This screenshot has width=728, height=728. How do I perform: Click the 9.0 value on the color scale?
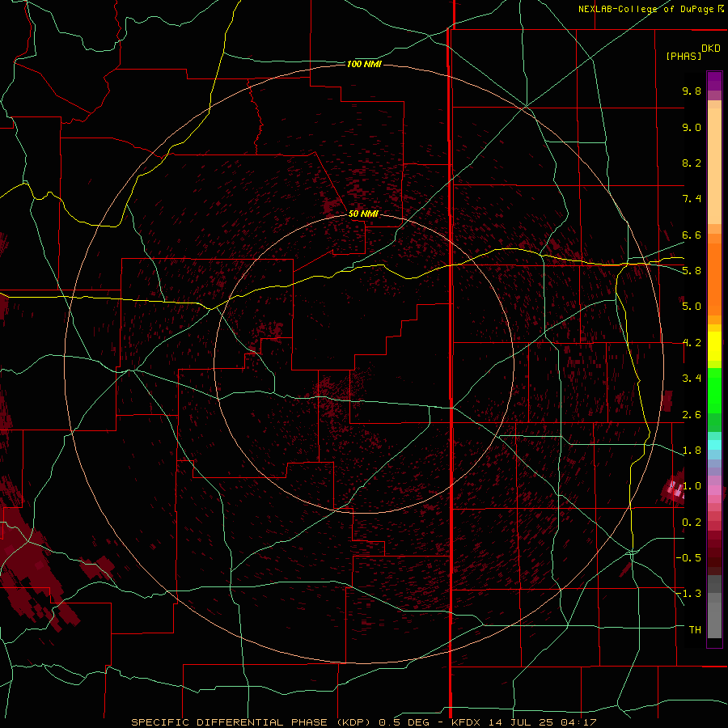[x=692, y=127]
